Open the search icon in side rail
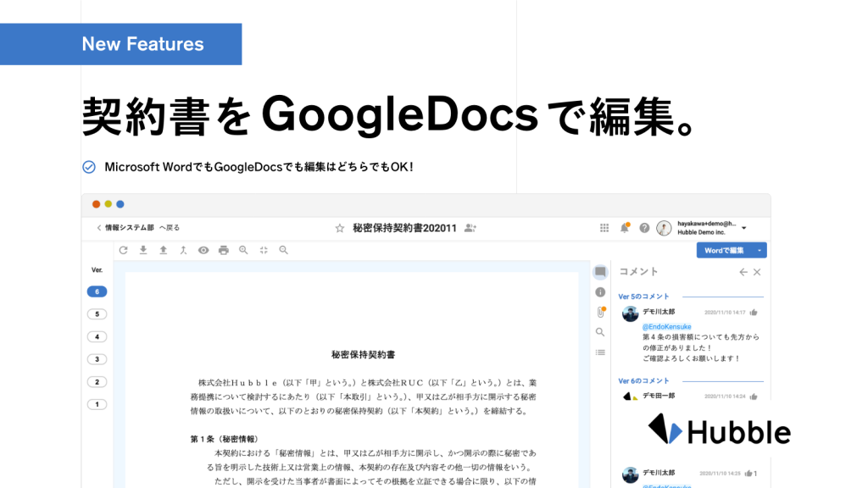 point(600,332)
